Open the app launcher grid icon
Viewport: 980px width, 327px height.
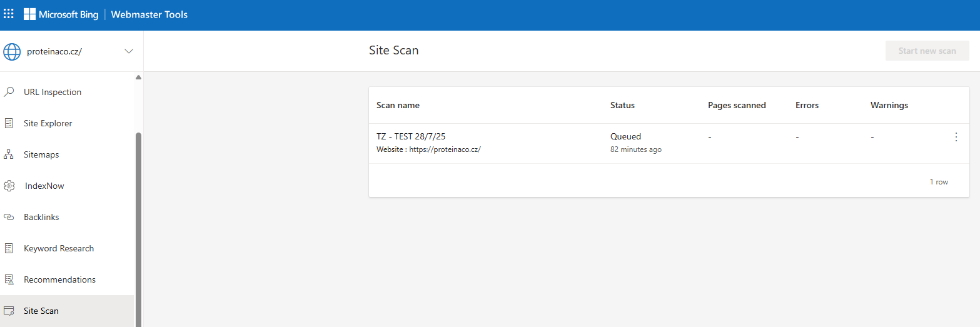(x=9, y=14)
